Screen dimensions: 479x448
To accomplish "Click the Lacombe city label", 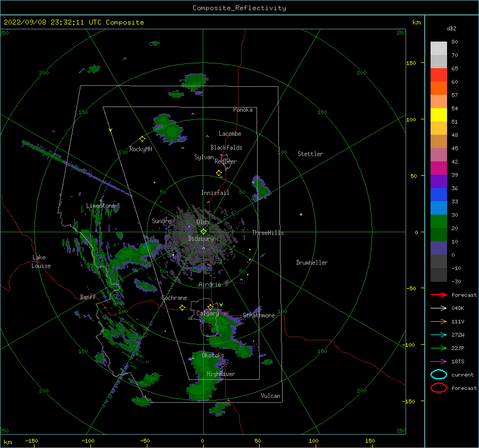I will click(230, 134).
